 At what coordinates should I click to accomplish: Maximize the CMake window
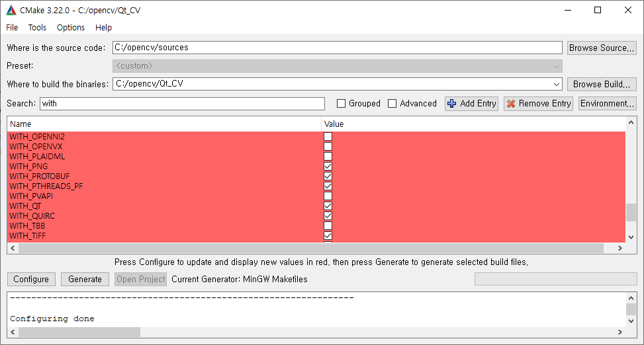[x=598, y=11]
